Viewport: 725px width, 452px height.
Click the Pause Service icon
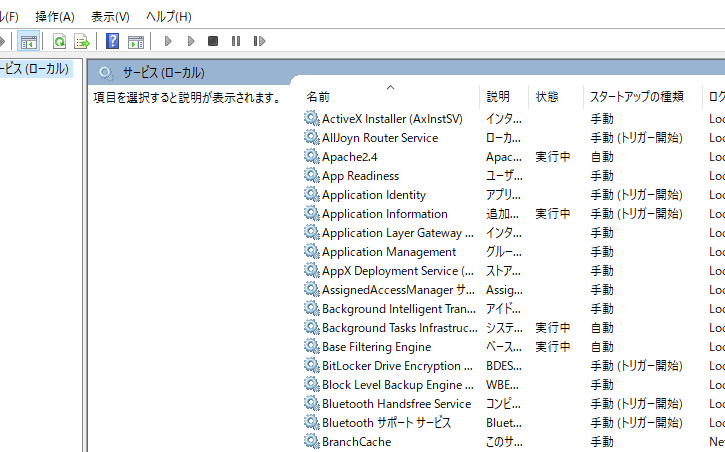click(236, 42)
